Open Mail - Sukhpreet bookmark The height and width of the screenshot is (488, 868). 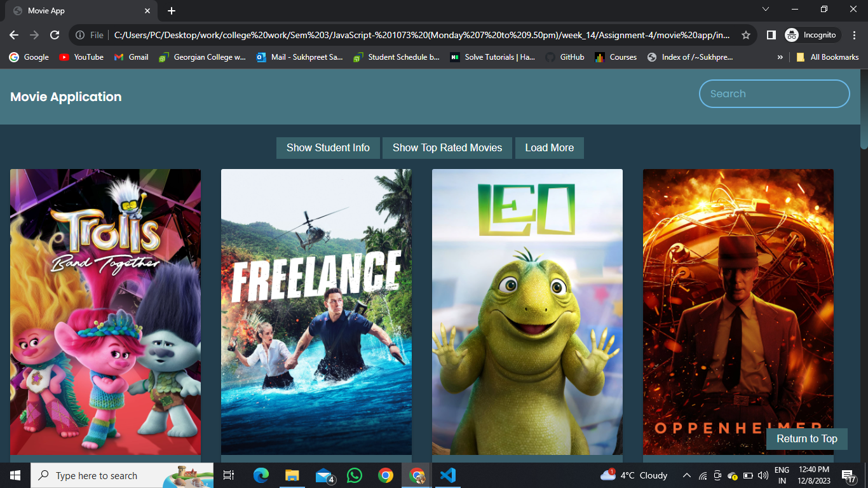pos(300,57)
